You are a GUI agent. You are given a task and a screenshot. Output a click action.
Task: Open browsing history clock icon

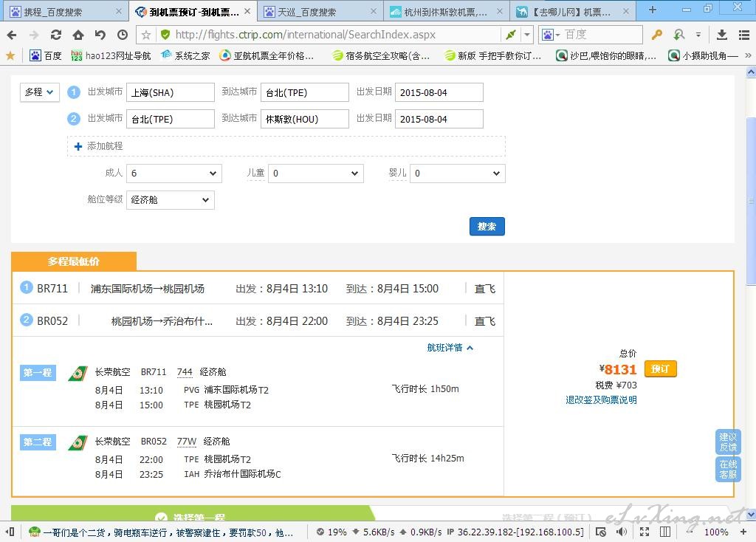pyautogui.click(x=123, y=35)
